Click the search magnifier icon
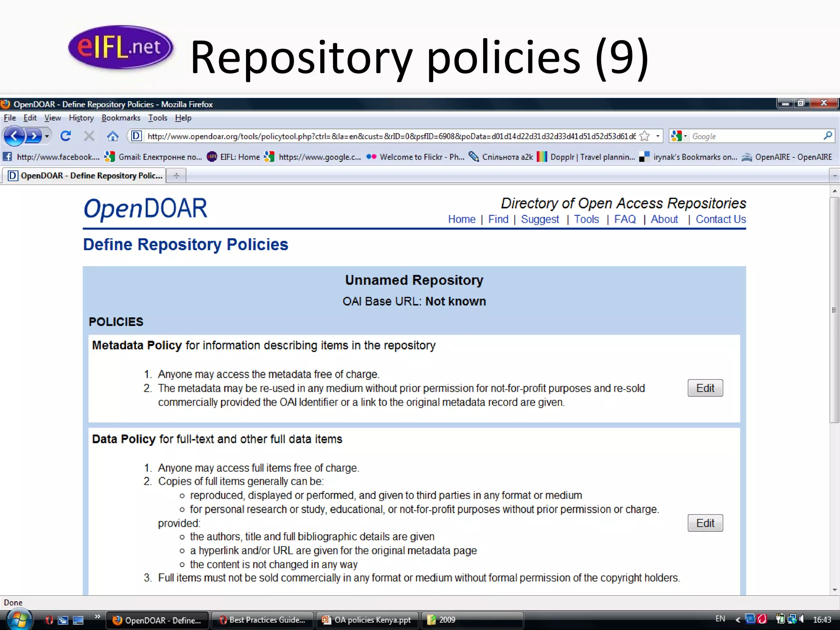This screenshot has width=840, height=630. [828, 136]
